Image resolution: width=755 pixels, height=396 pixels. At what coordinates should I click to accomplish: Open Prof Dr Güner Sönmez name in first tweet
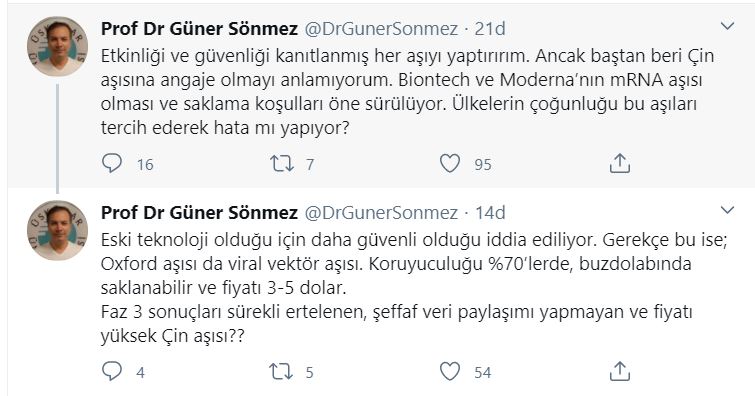pyautogui.click(x=199, y=29)
